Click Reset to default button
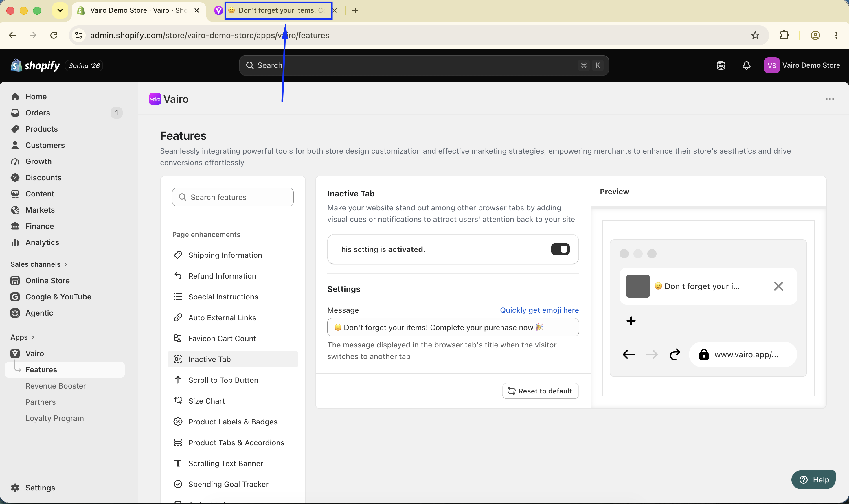 coord(540,391)
